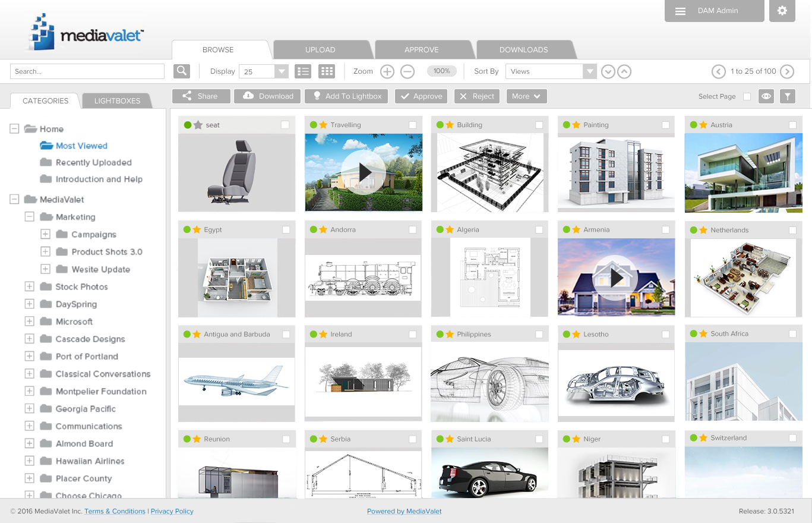Open the DAM Admin menu
The height and width of the screenshot is (523, 812).
714,11
